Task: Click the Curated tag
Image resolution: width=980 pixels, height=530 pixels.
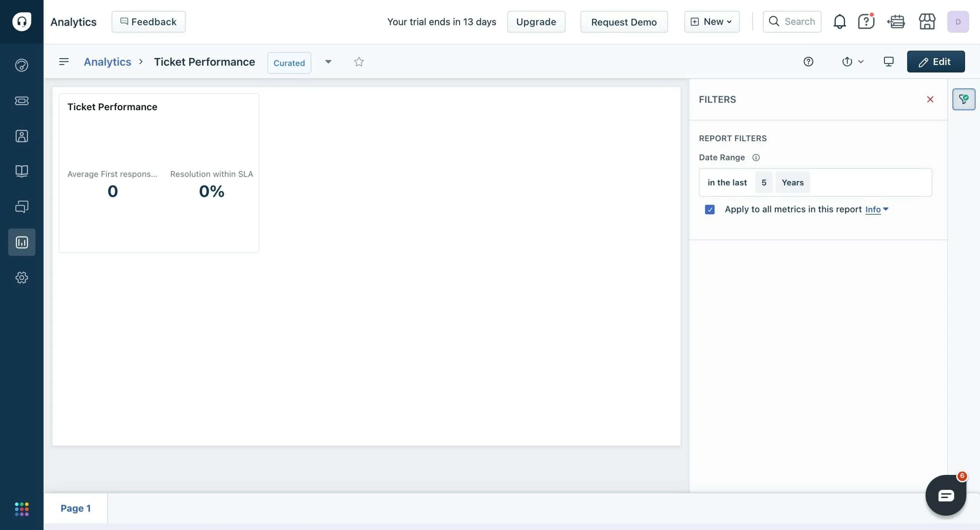Action: [289, 63]
